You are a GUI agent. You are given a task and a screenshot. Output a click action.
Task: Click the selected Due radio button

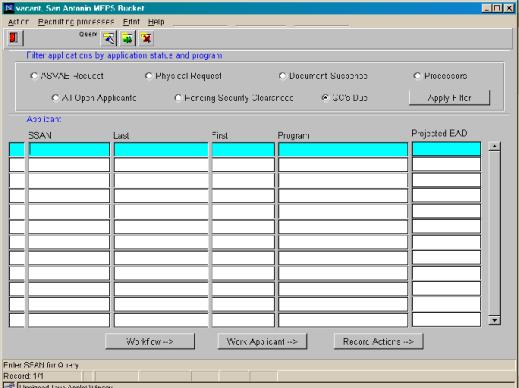325,98
